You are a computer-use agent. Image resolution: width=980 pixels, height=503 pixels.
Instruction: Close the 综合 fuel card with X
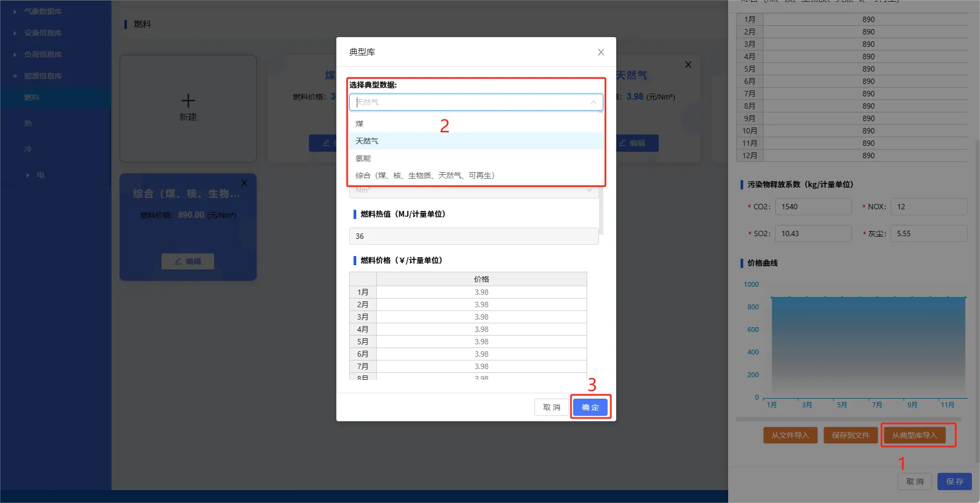point(244,183)
